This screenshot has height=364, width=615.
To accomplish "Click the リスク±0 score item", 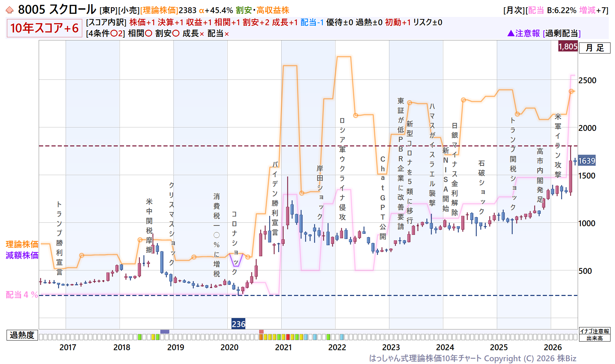I will [x=428, y=22].
